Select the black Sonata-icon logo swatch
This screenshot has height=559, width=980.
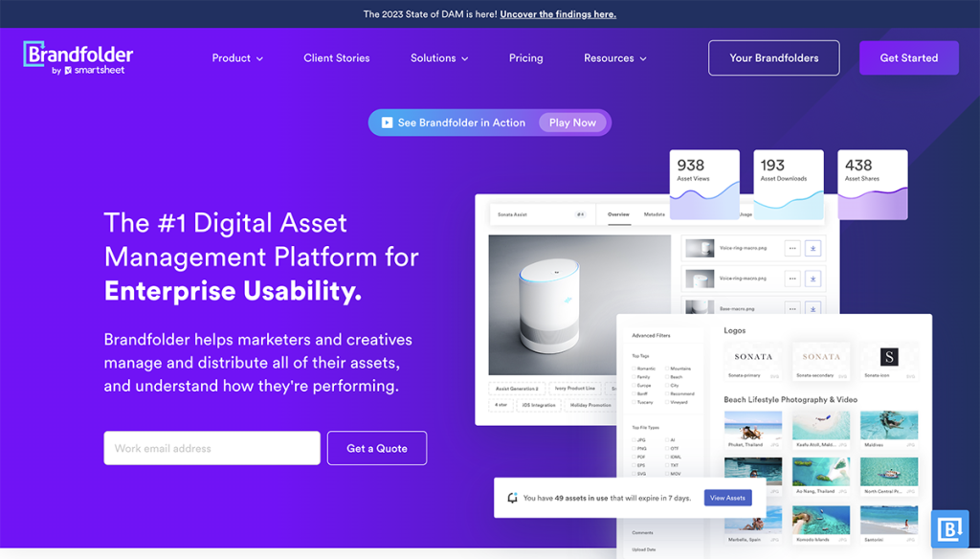887,357
